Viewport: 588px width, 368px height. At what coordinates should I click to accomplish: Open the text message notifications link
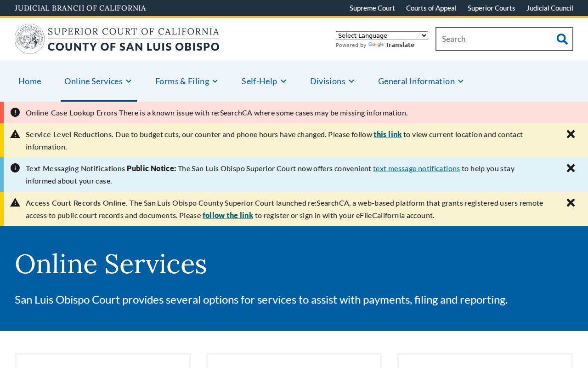click(x=416, y=168)
